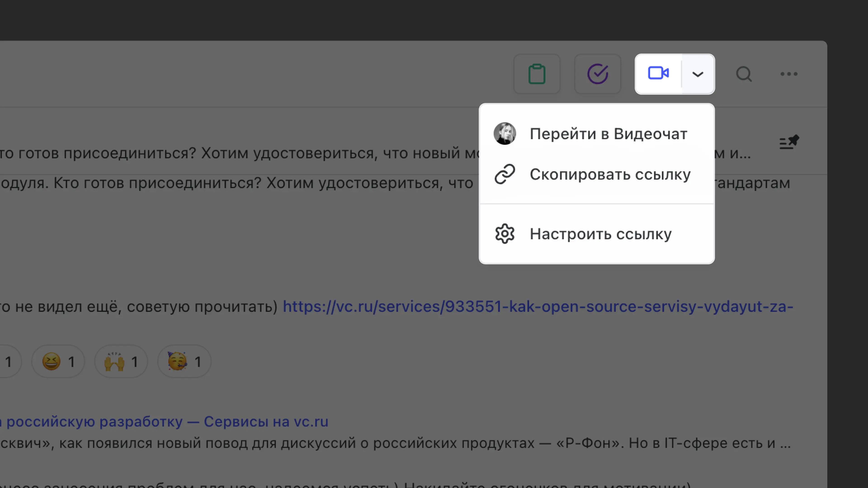Choose Скопировать ссылку from the menu

(x=610, y=174)
